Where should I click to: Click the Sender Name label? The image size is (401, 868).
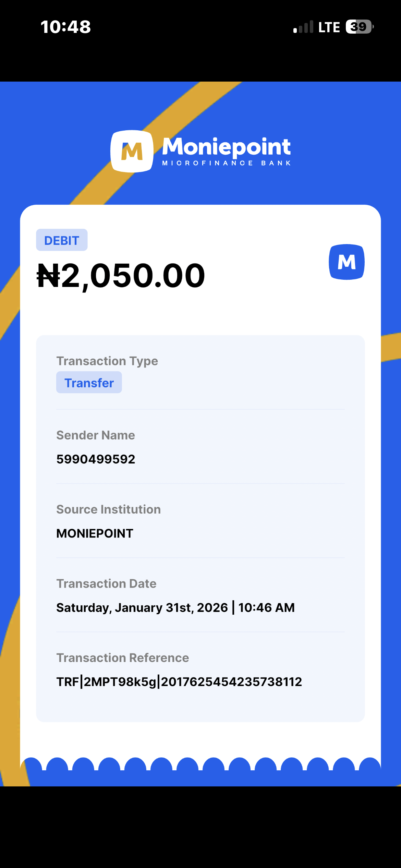coord(96,435)
